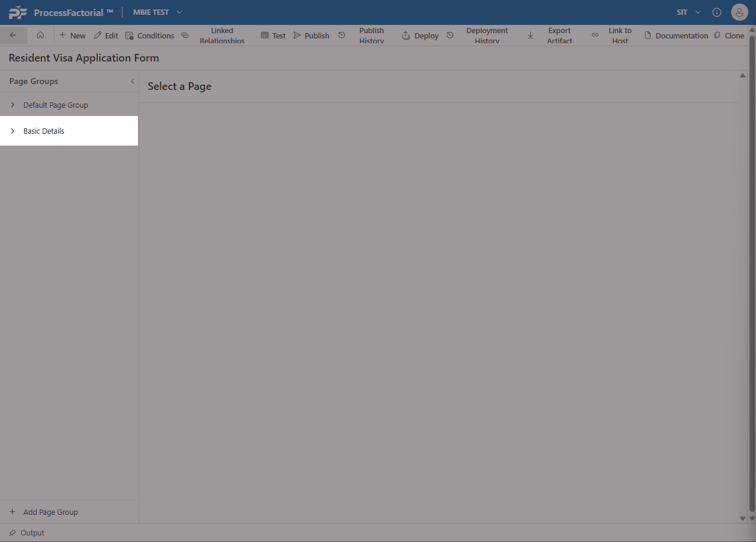
Task: View Publish History
Action: coord(364,36)
